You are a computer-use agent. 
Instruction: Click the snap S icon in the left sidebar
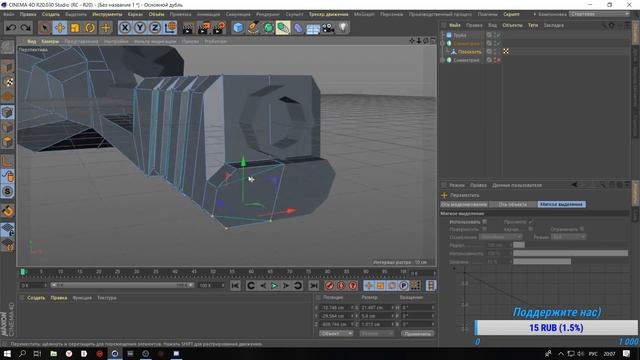(8, 191)
